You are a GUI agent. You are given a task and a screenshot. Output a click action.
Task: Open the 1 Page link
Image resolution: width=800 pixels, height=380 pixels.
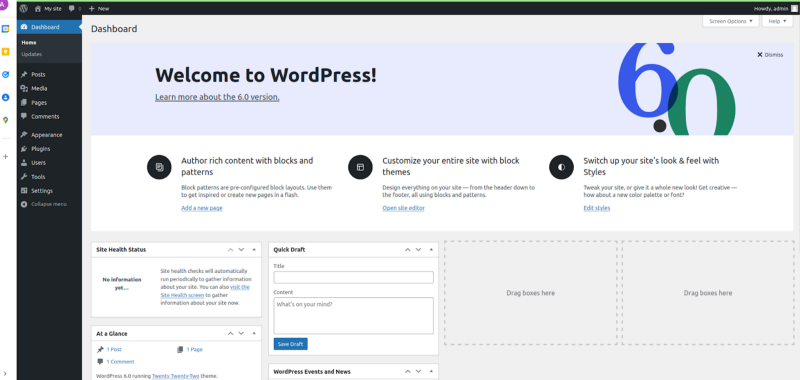point(194,349)
